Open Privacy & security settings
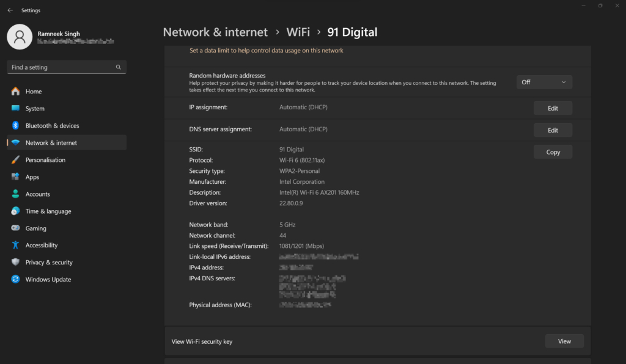626x364 pixels. point(15,262)
